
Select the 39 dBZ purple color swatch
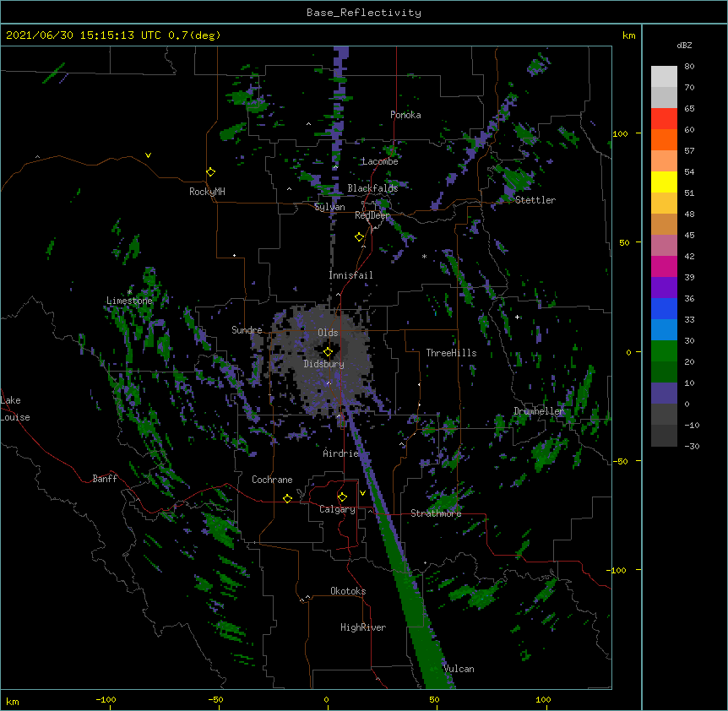click(x=664, y=287)
